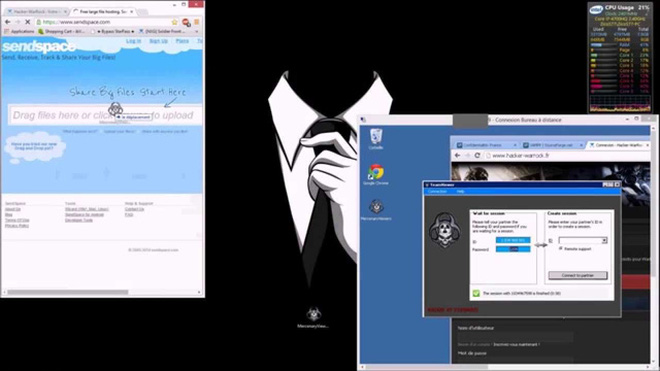Switch to the Confidentialité tab in remote browser
Viewport: 660px width, 371px height.
486,145
